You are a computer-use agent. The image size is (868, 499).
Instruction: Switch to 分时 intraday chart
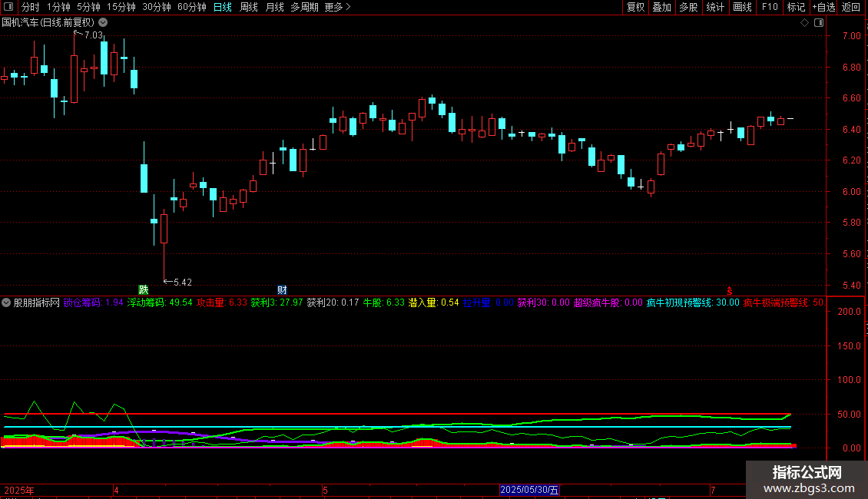click(x=31, y=7)
